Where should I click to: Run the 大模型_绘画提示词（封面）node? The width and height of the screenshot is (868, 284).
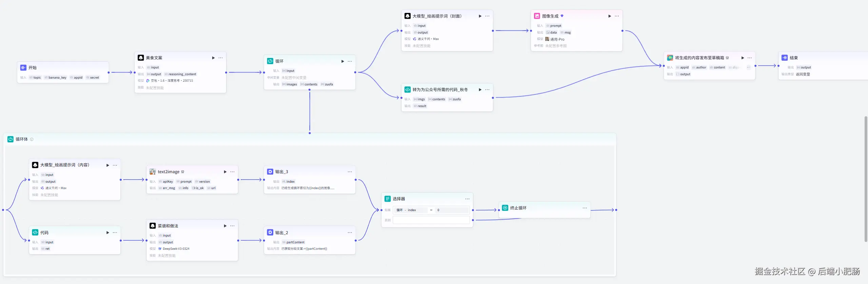point(480,16)
